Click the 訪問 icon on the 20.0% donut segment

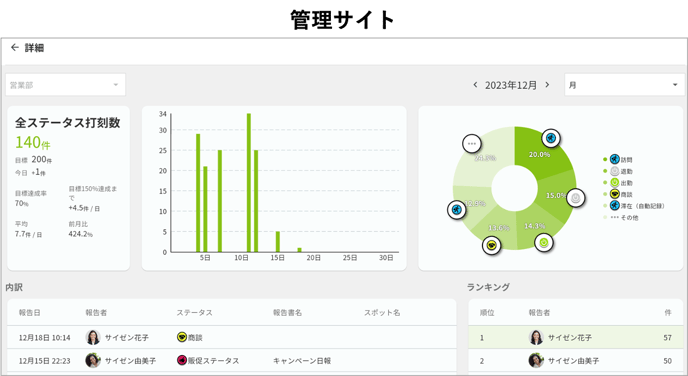[x=551, y=139]
